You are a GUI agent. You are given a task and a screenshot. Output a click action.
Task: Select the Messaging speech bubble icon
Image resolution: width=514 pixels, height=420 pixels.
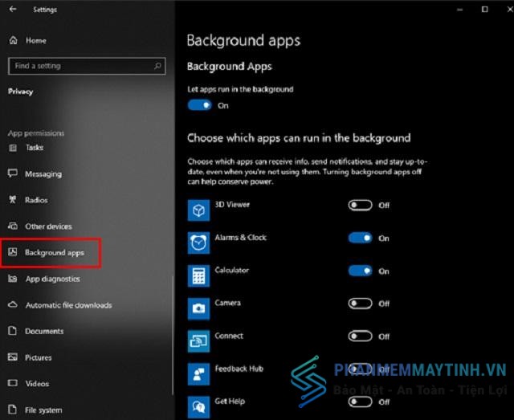click(13, 173)
